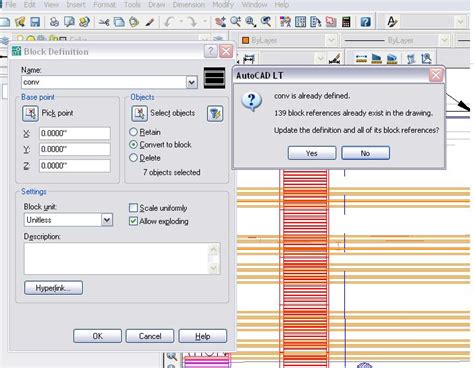
Task: Uncheck the Allow exploding checkbox
Action: [133, 221]
